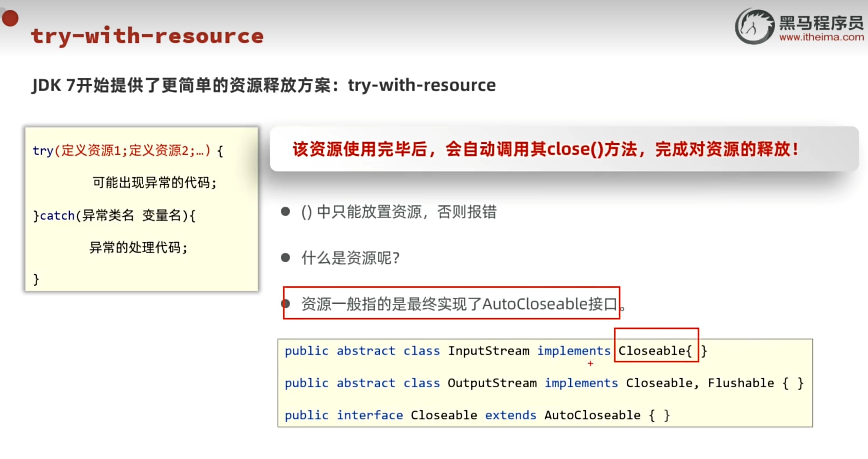Image resolution: width=868 pixels, height=459 pixels.
Task: Click the "interface Closeable extends AutoCloseable" line
Action: (477, 415)
